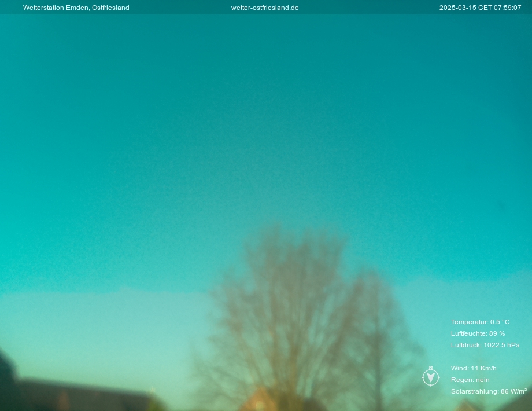This screenshot has width=532, height=411.
Task: Click the Wetterstation Emden, Ostfriesland title
Action: 76,8
